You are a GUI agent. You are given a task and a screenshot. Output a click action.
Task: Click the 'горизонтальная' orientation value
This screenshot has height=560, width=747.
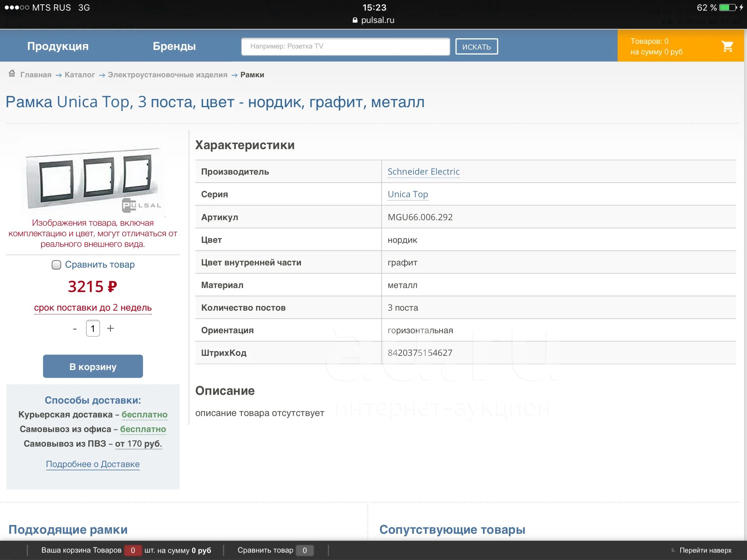pyautogui.click(x=420, y=330)
